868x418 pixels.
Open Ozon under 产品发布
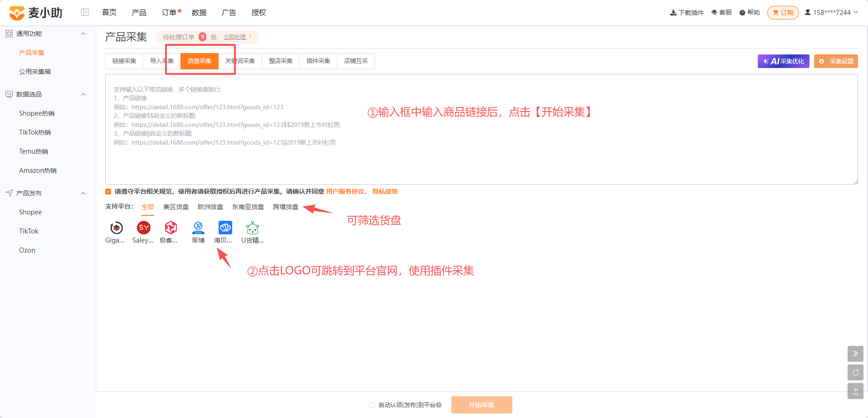coord(27,250)
